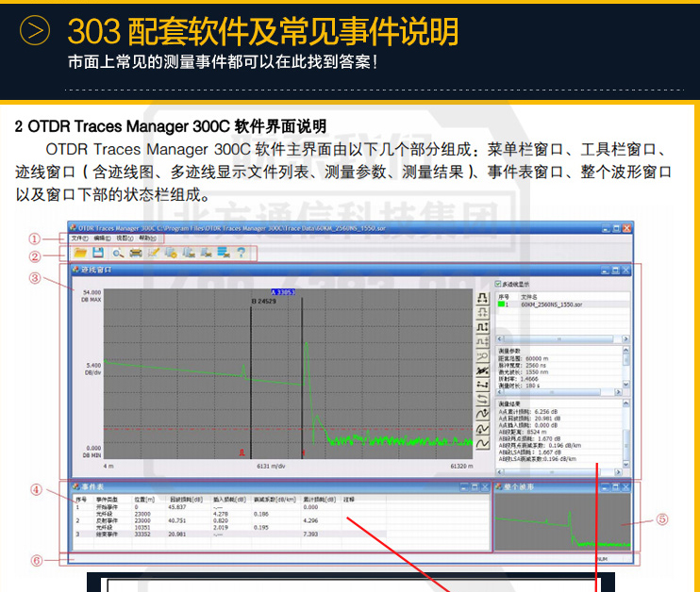Click the 文件名 header in the trace file list

pos(529,297)
